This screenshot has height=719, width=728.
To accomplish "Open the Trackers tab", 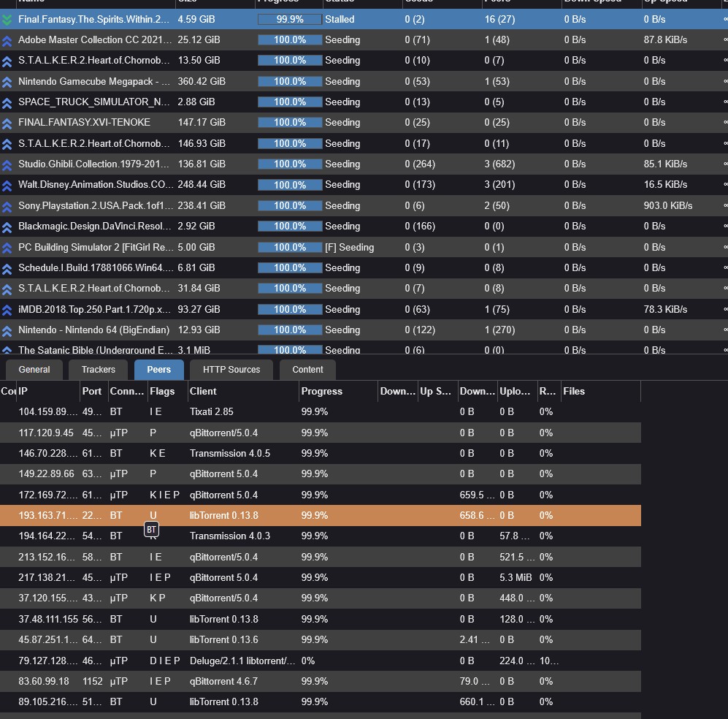I will tap(99, 370).
